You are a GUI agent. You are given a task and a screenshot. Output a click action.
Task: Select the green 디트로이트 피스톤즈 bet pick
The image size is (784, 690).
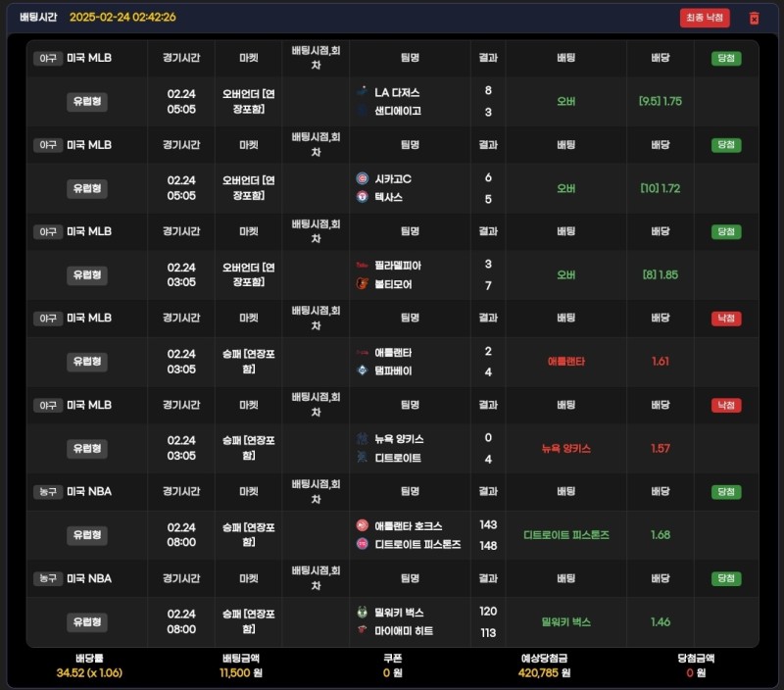point(566,535)
